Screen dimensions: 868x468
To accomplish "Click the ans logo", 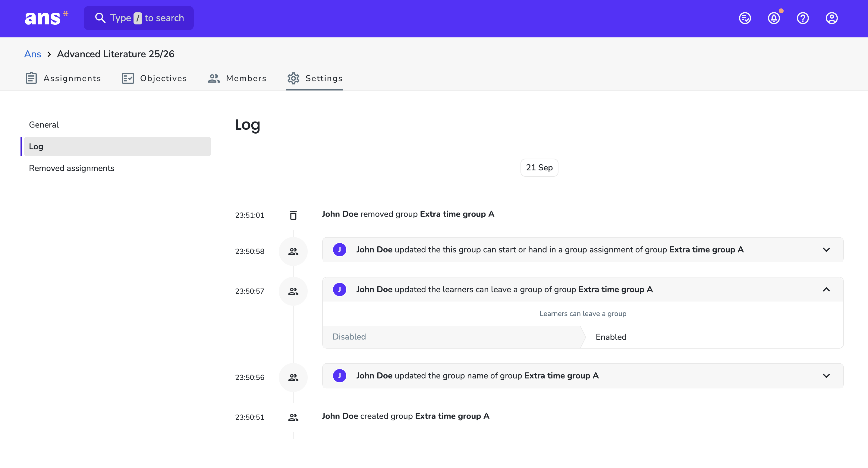I will (x=46, y=18).
